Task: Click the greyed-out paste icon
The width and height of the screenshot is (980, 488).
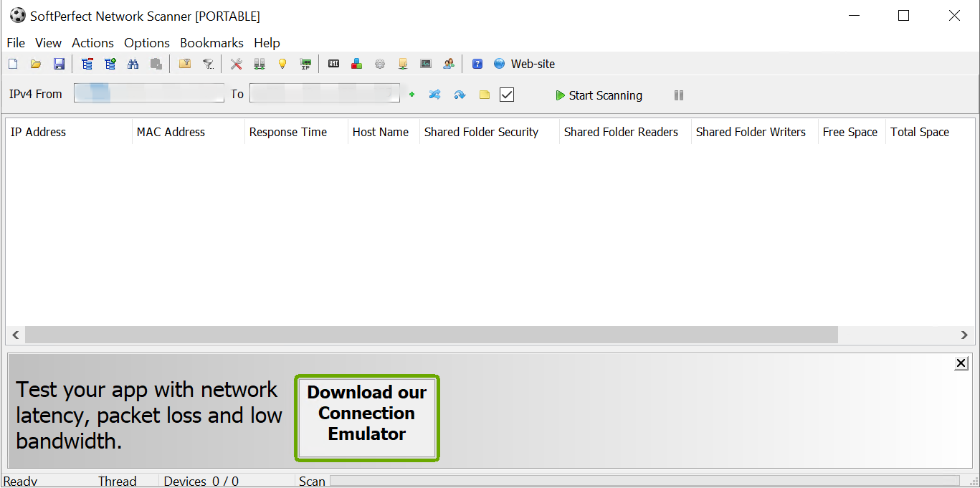Action: point(156,64)
